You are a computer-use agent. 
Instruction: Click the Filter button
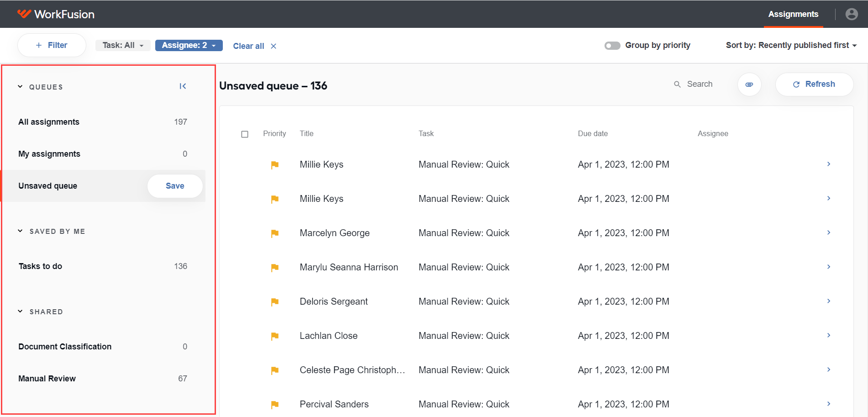coord(52,45)
